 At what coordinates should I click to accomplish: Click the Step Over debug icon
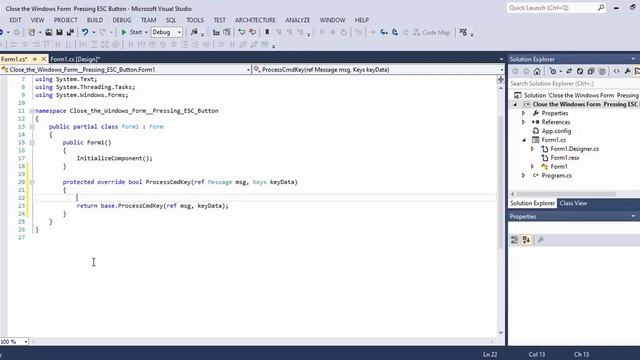[395, 32]
